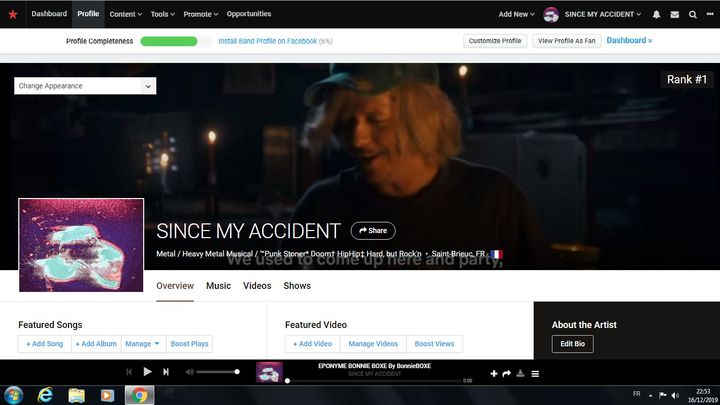This screenshot has width=720, height=405.
Task: Click Boost Plays
Action: (x=189, y=343)
